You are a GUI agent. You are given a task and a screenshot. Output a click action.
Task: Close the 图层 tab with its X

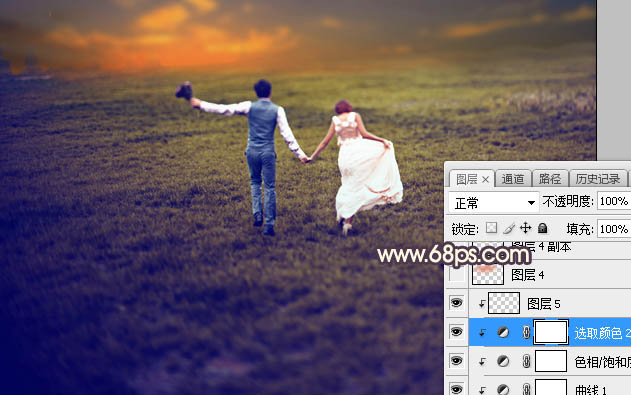486,179
